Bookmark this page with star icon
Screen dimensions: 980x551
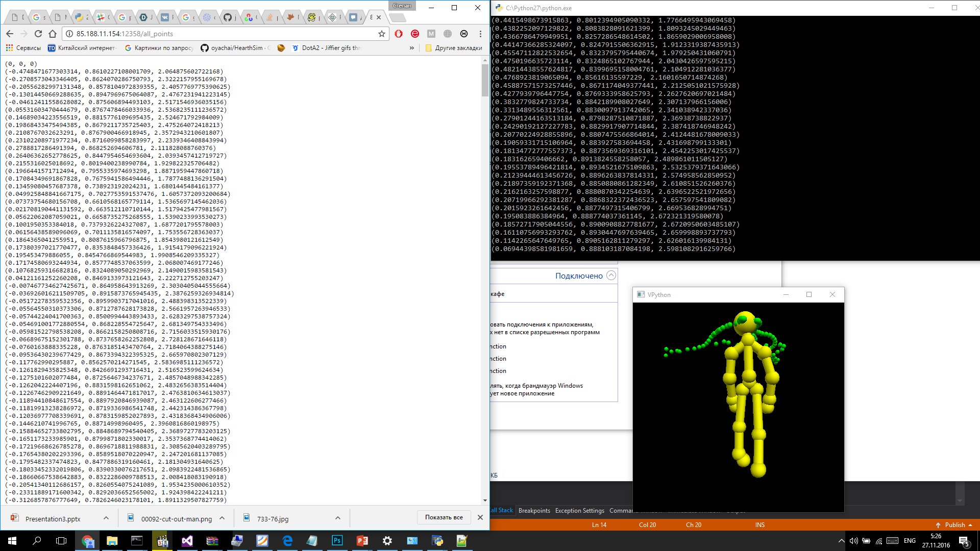coord(381,34)
